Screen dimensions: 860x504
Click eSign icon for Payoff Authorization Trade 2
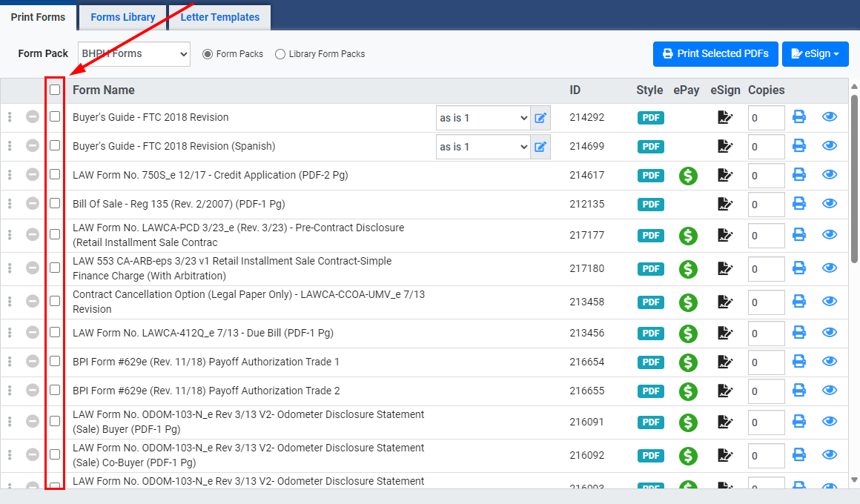[725, 391]
